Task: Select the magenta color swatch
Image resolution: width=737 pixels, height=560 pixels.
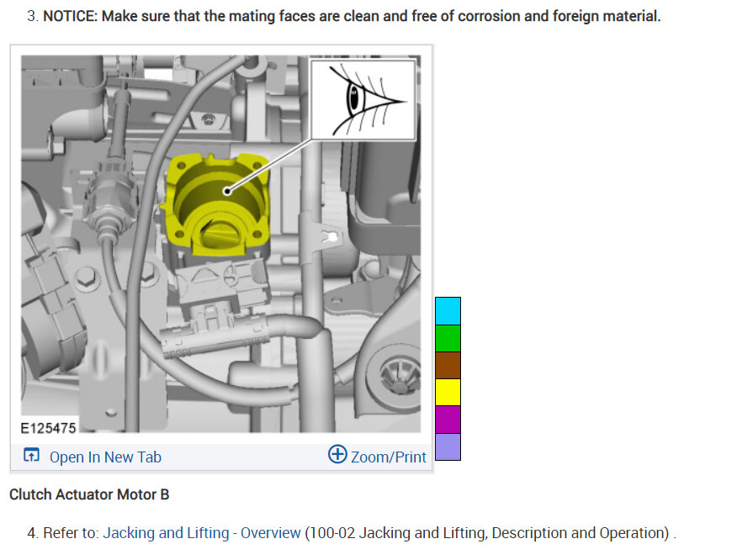Action: tap(448, 420)
